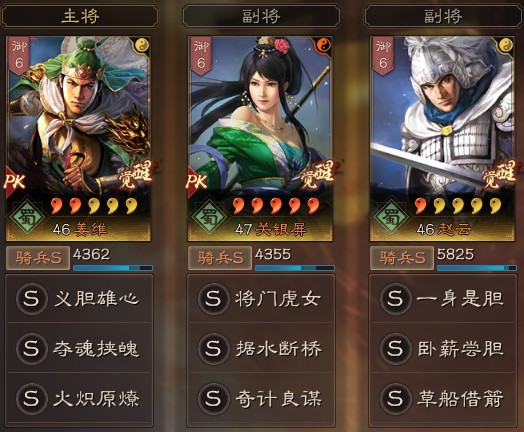Click the troop count bar under 4355
The height and width of the screenshot is (432, 524).
(x=295, y=268)
